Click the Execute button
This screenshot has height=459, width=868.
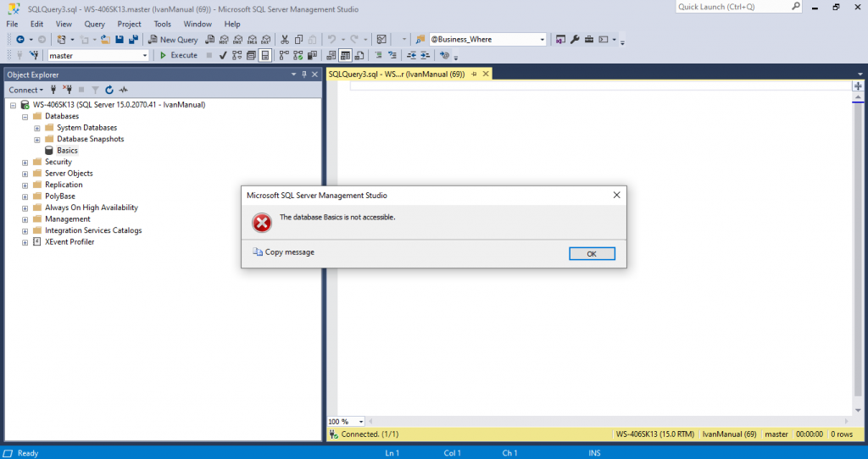pyautogui.click(x=179, y=55)
